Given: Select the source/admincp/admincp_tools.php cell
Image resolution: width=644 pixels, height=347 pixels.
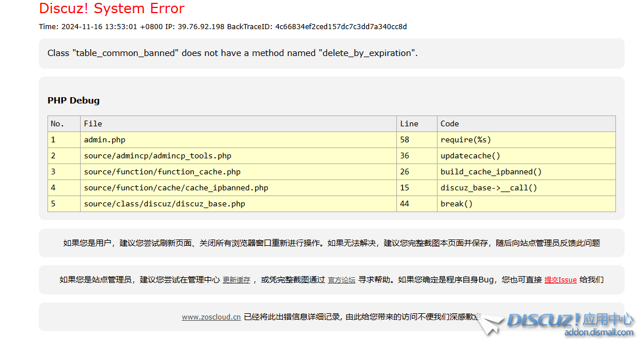Looking at the screenshot, I should (157, 155).
